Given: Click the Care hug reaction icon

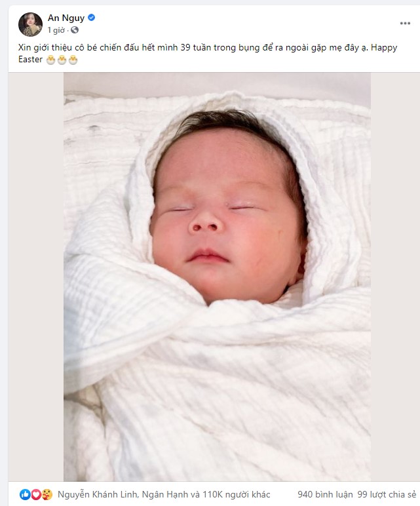Looking at the screenshot, I should (47, 494).
